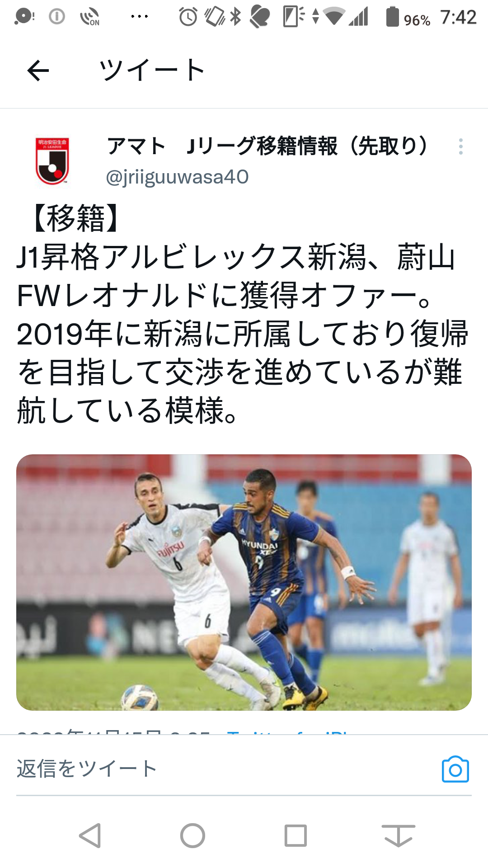Tap the Bluetooth status icon
Viewport: 488px width, 868px height.
point(235,17)
